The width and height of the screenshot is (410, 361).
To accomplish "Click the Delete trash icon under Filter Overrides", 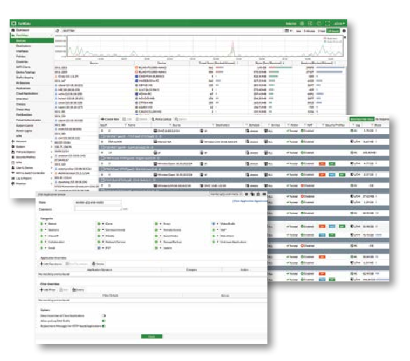I will pos(74,290).
